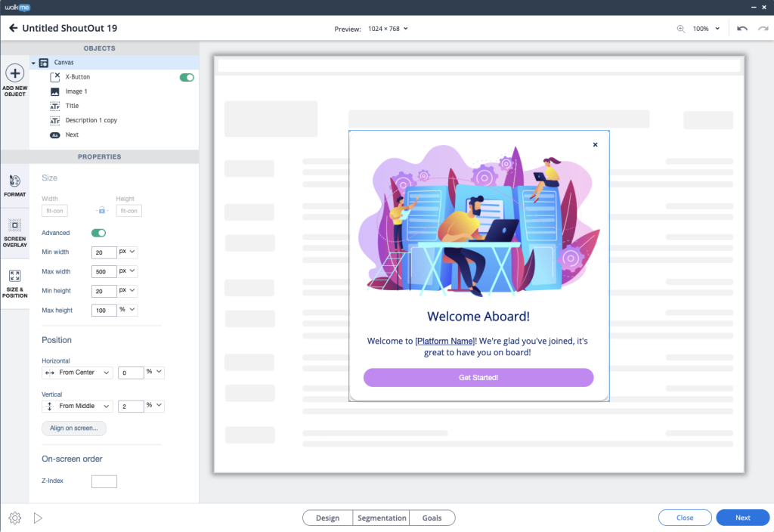Open the Horizontal From Center dropdown
The height and width of the screenshot is (532, 774).
[78, 373]
